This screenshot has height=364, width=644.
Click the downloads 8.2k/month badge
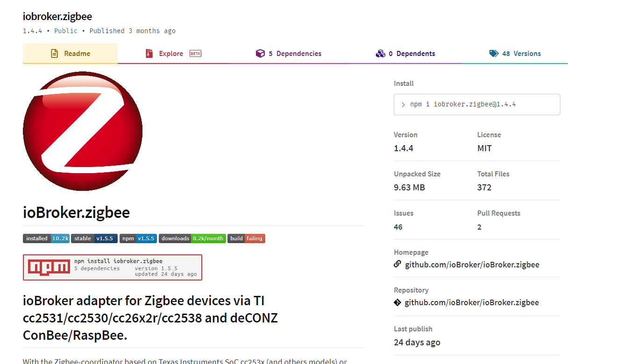click(x=192, y=238)
